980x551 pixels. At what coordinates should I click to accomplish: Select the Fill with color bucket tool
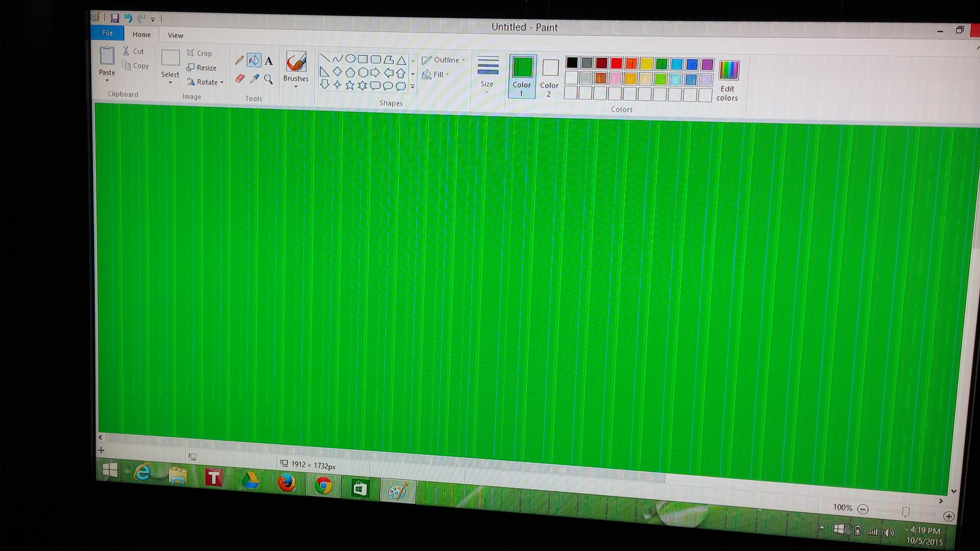(254, 60)
